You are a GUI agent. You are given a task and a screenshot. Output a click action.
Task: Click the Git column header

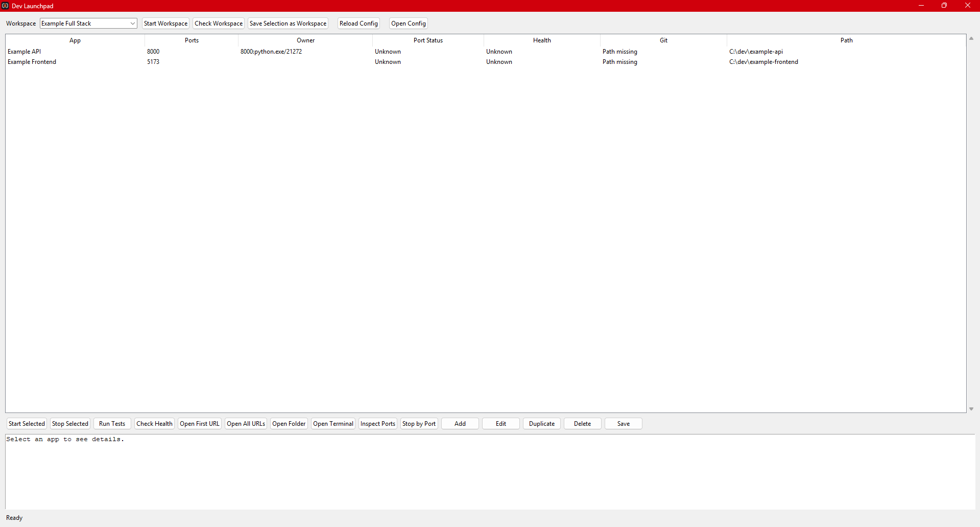point(663,40)
